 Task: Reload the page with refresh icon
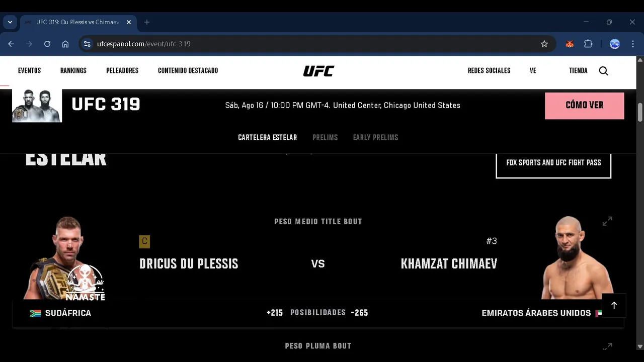coord(47,44)
